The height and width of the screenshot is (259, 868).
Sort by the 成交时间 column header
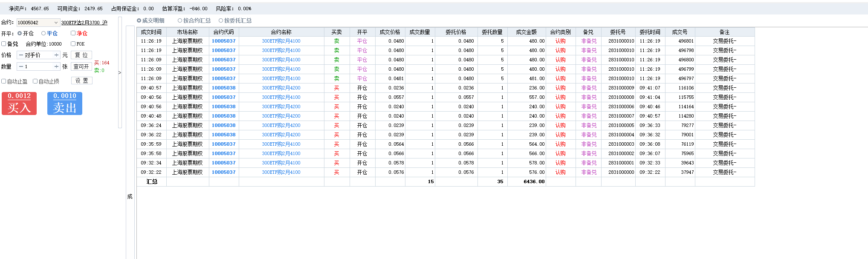click(x=151, y=32)
